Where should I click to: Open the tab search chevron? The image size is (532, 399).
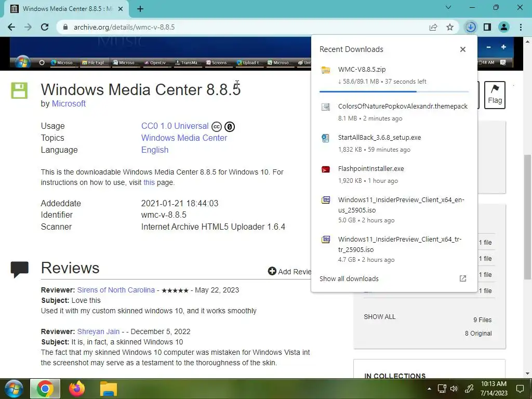point(448,7)
